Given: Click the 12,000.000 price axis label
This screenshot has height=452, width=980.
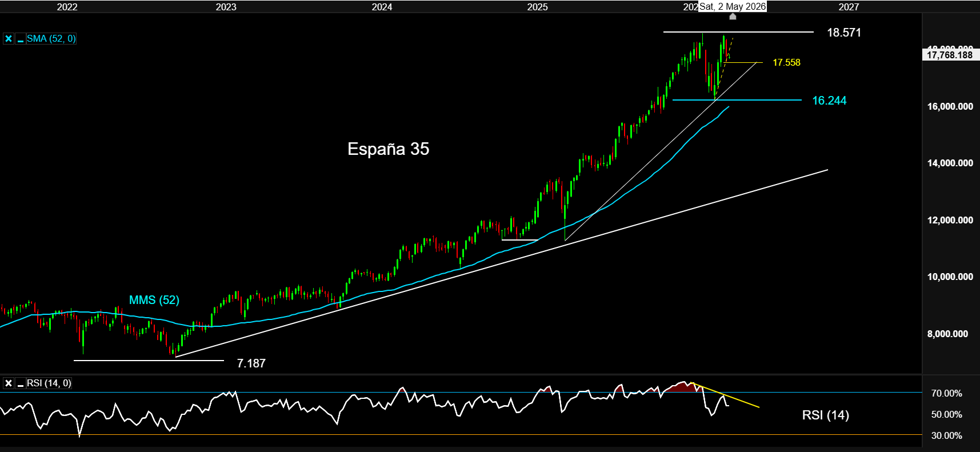Looking at the screenshot, I should click(x=950, y=220).
